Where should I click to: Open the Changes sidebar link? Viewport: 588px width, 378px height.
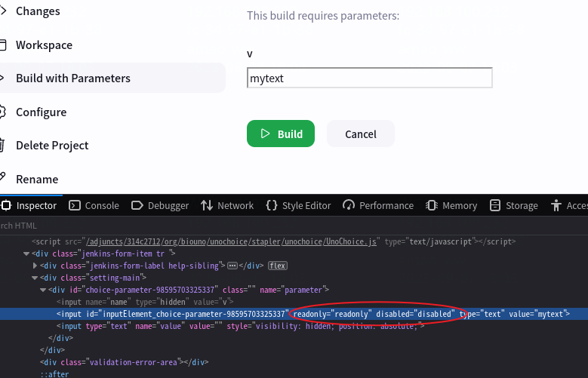click(38, 11)
